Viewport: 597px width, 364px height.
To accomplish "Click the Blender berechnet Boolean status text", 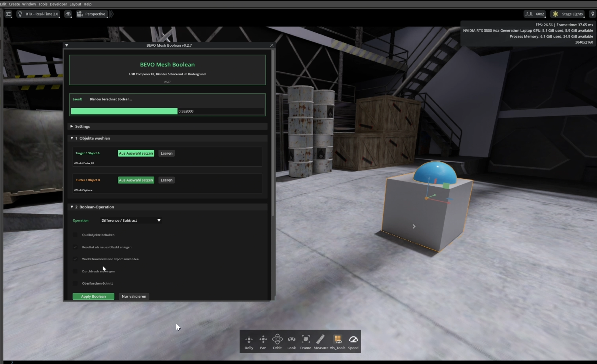I will click(x=111, y=99).
